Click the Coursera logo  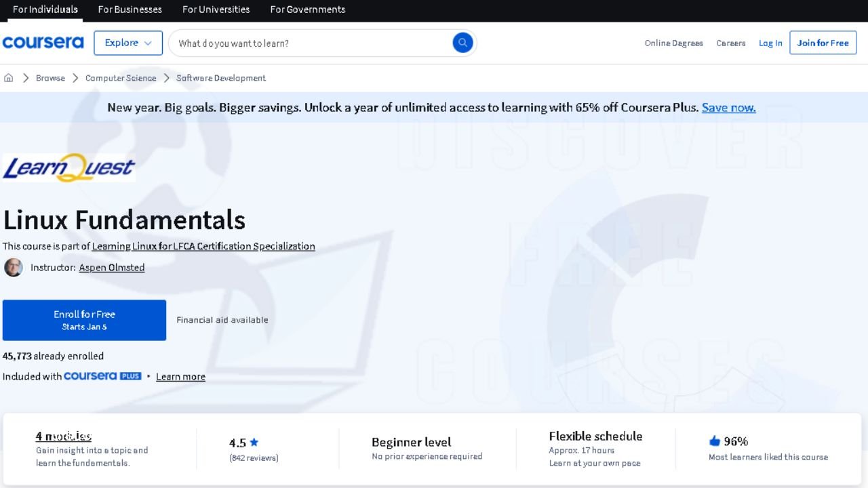[43, 43]
